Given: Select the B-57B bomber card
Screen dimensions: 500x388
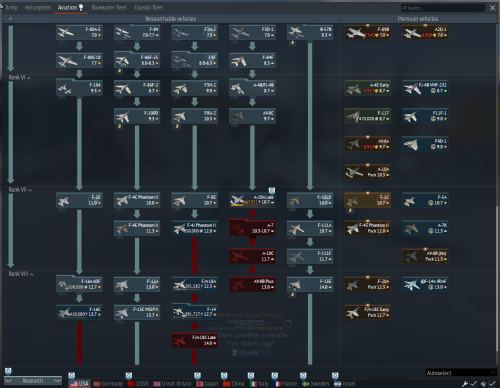Looking at the screenshot, I should [x=310, y=32].
